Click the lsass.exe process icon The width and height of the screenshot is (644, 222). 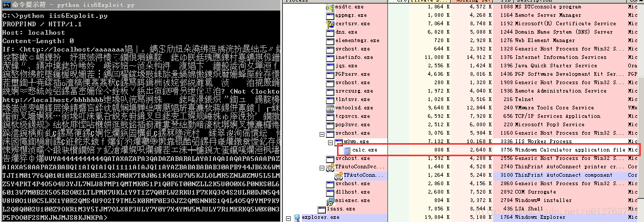point(322,209)
